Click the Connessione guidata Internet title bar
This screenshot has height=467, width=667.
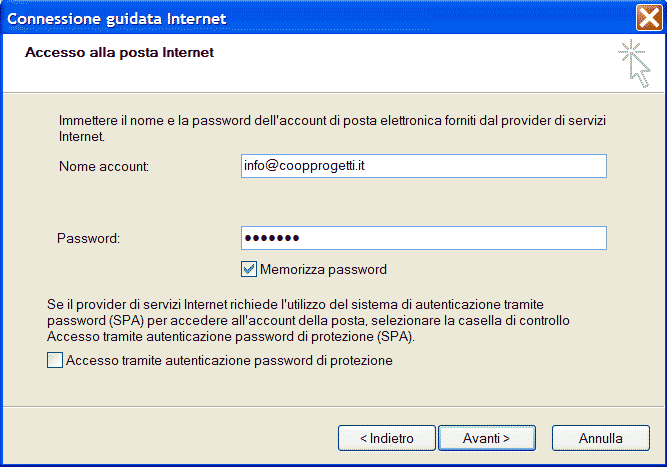tap(319, 18)
